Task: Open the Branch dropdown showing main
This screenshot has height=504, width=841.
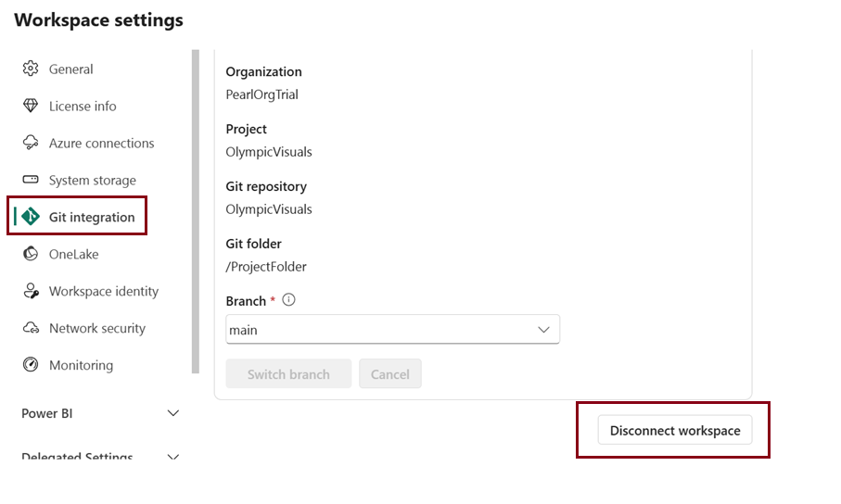Action: coord(392,330)
